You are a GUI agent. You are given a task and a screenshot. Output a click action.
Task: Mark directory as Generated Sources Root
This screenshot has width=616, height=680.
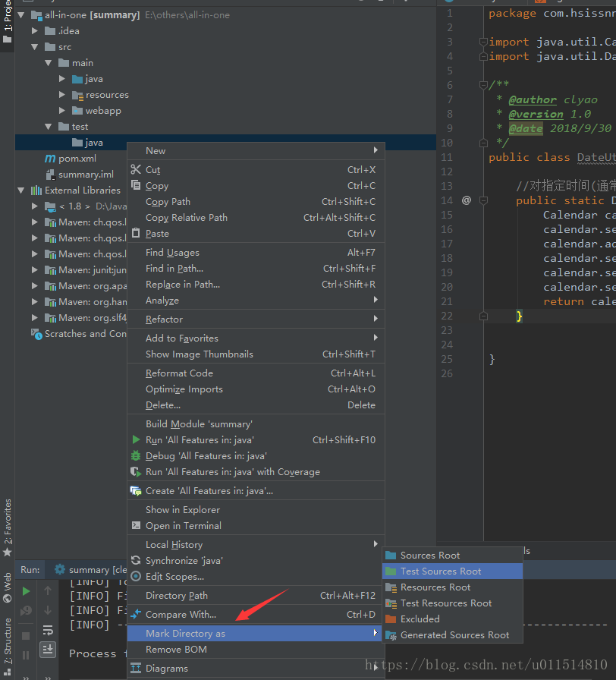[453, 635]
